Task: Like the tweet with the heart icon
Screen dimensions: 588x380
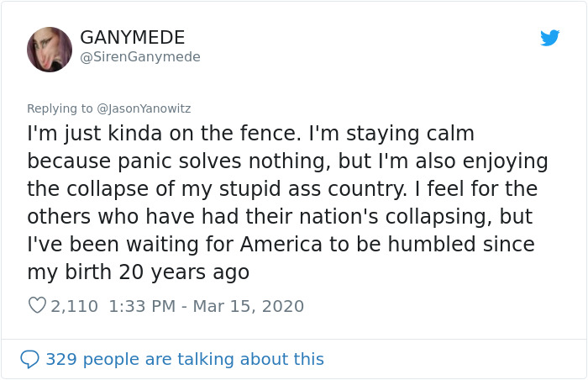Action: (x=37, y=306)
